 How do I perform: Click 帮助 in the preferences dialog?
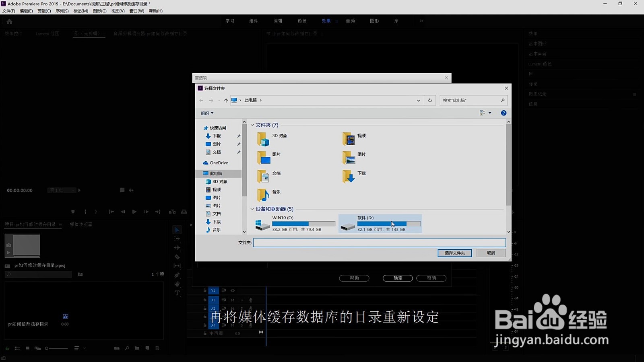click(354, 278)
